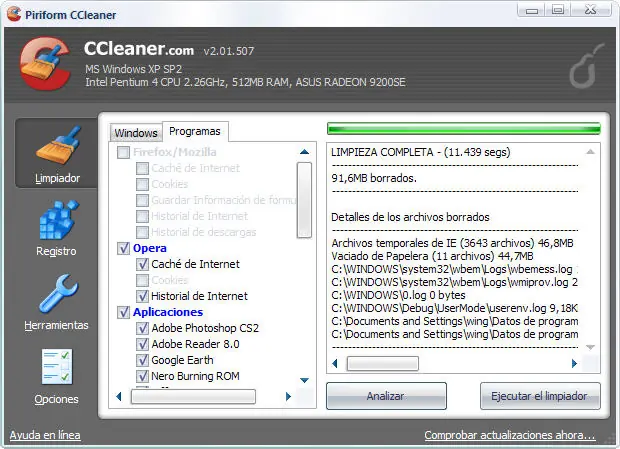The height and width of the screenshot is (449, 620).
Task: Select the Firefox/Mozilla category label
Action: pos(175,152)
